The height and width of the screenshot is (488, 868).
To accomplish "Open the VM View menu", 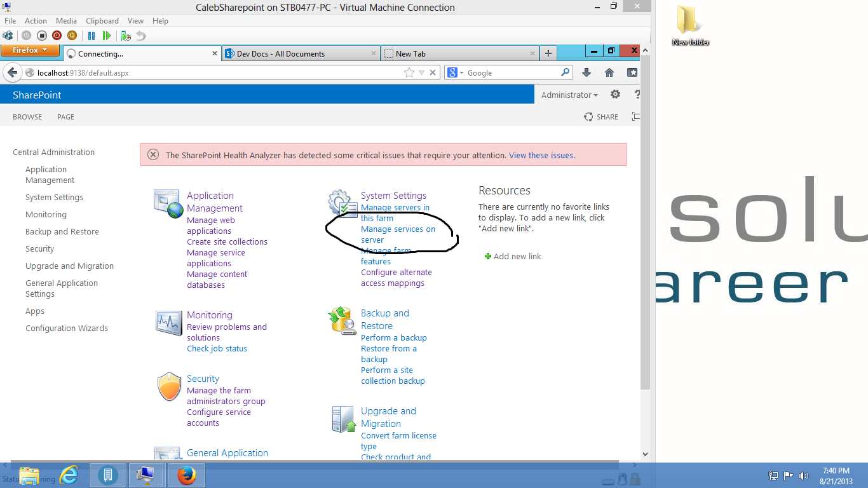I will click(135, 21).
